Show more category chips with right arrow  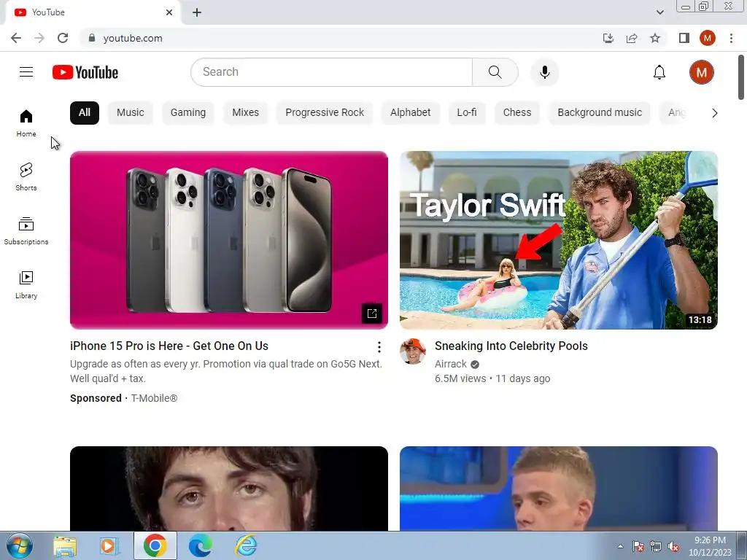coord(714,113)
